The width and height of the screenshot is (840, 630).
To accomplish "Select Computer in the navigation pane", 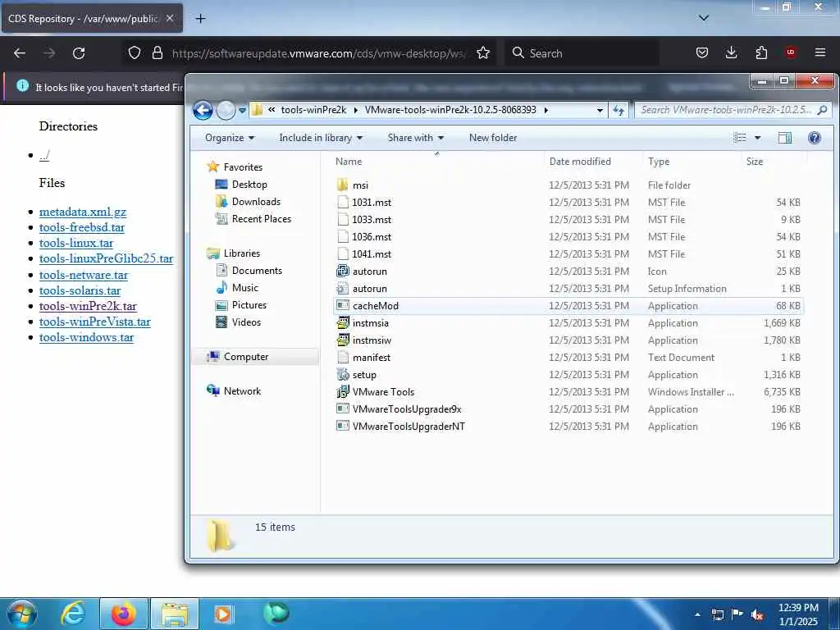I will tap(246, 356).
